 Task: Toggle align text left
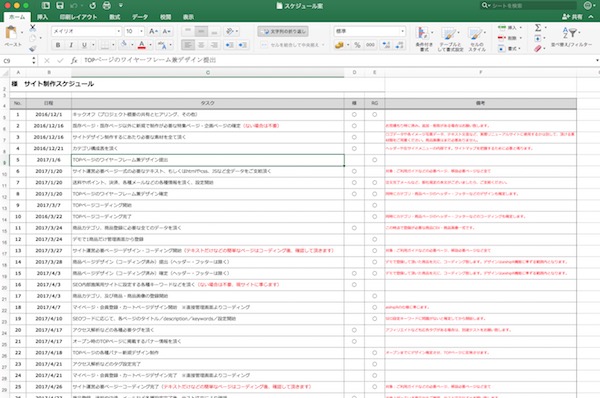(188, 45)
